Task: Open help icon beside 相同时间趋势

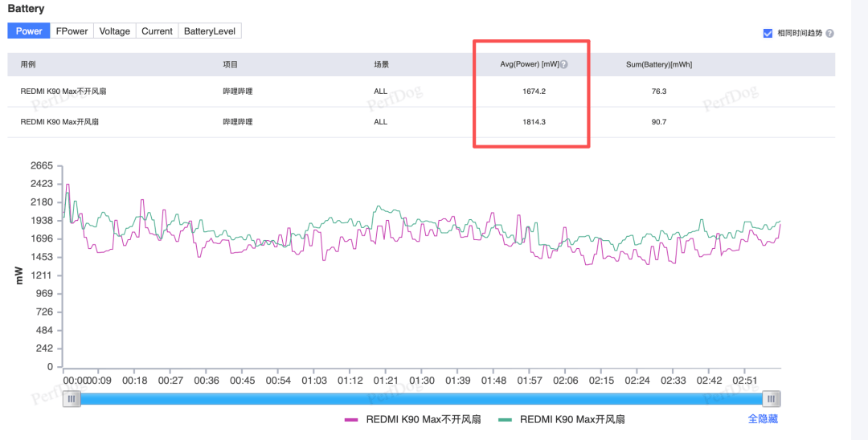Action: tap(829, 33)
